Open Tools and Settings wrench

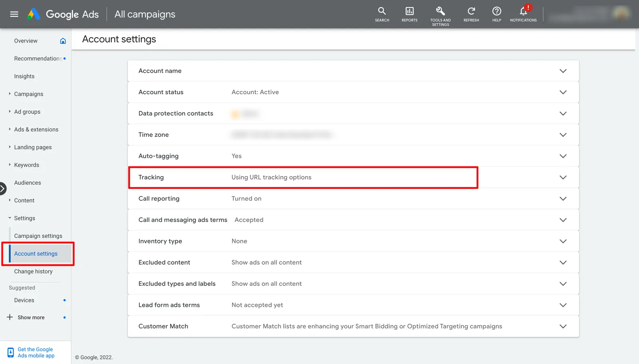coord(441,16)
